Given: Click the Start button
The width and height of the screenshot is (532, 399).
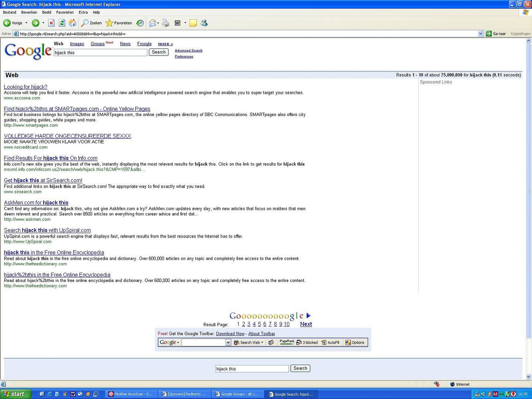Looking at the screenshot, I should point(15,394).
